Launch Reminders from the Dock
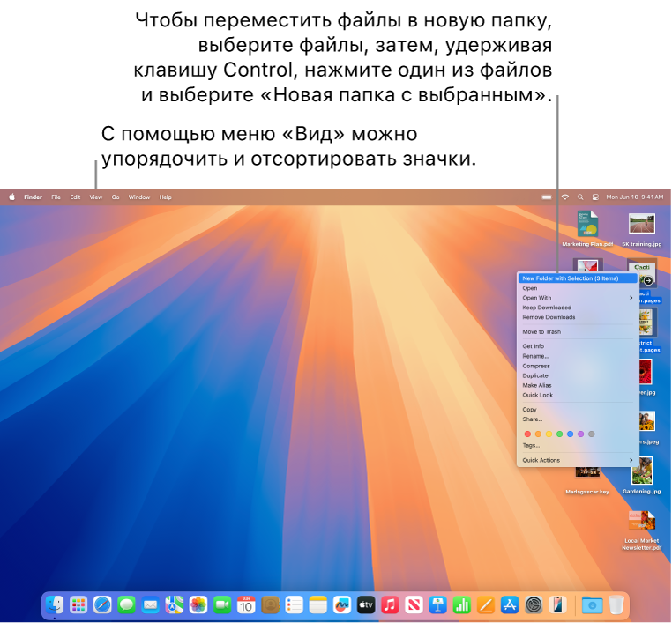 tap(294, 605)
